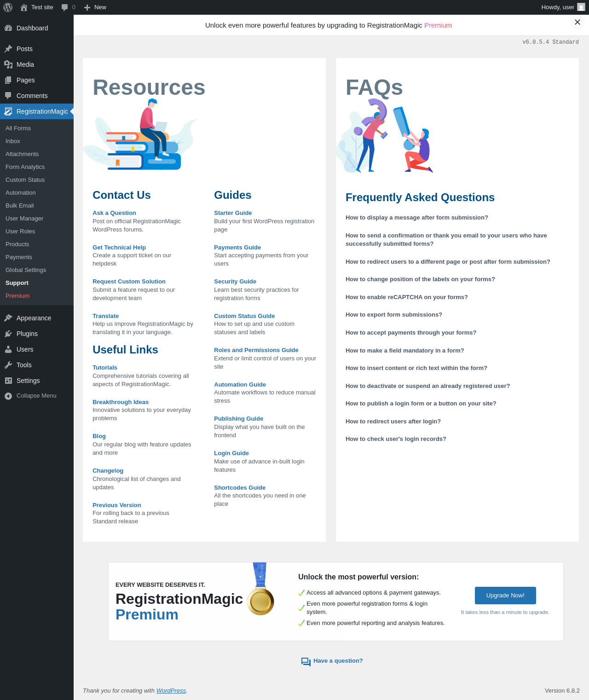Open the Login Guide link
Viewport: 589px width, 700px height.
click(x=231, y=453)
